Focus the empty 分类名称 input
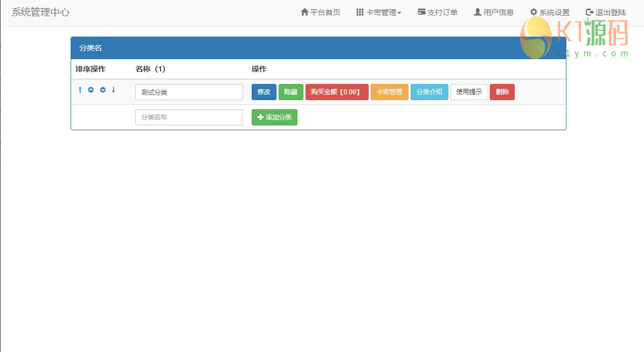 coord(189,117)
